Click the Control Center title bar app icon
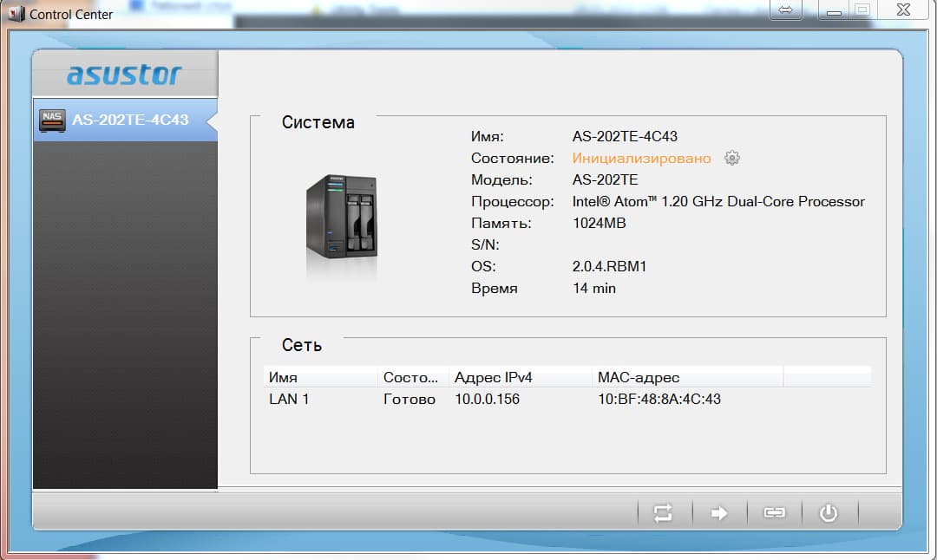Image resolution: width=937 pixels, height=560 pixels. (16, 13)
